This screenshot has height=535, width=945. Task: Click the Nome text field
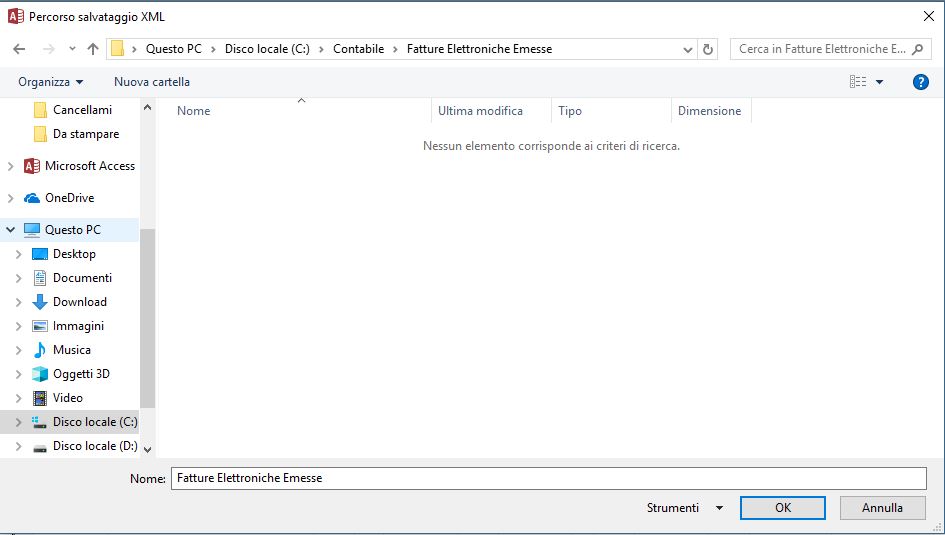tap(548, 478)
